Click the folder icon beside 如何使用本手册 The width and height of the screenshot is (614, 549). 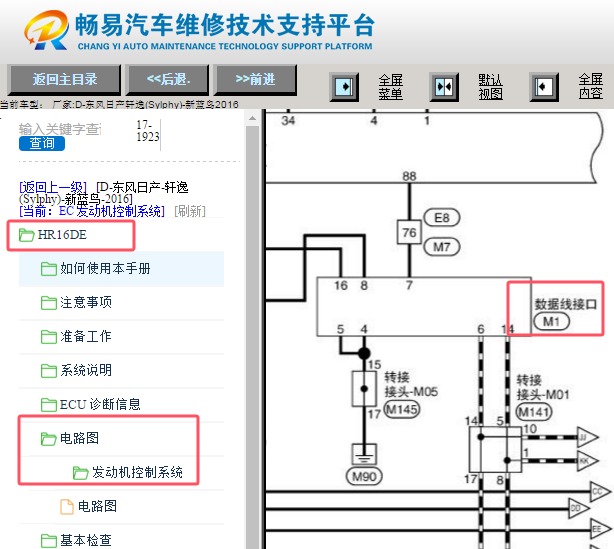coord(49,269)
